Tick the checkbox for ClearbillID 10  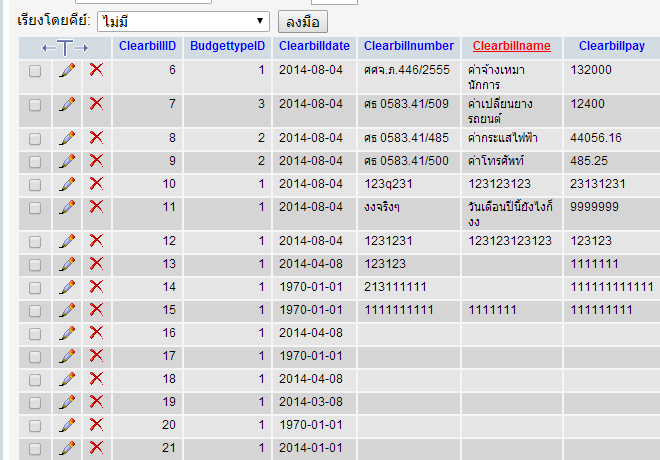click(35, 185)
